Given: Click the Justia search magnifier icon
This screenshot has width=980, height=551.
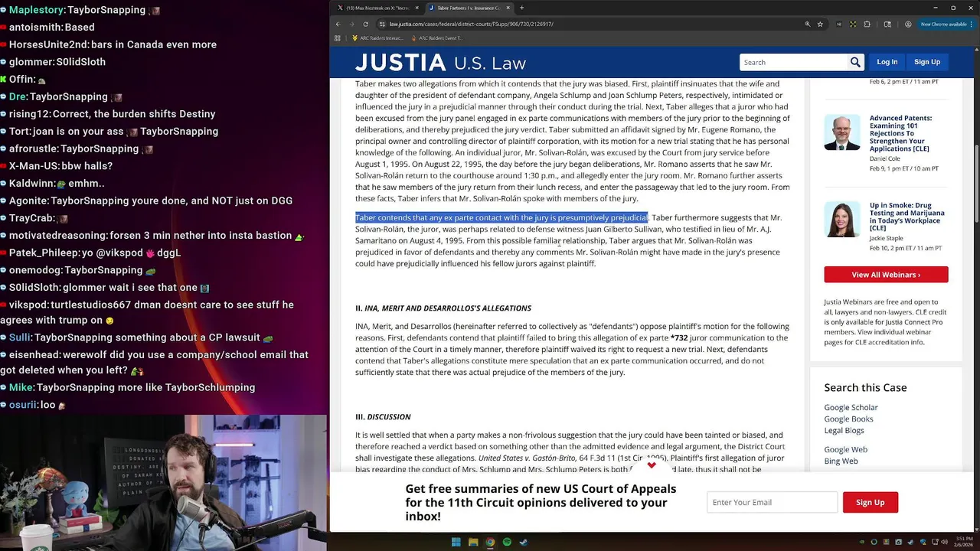Looking at the screenshot, I should point(855,62).
